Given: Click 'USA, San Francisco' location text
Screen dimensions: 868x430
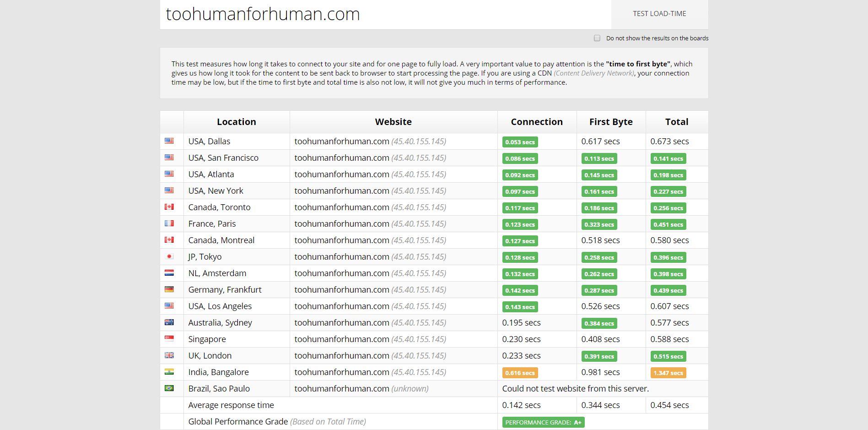Looking at the screenshot, I should point(223,158).
